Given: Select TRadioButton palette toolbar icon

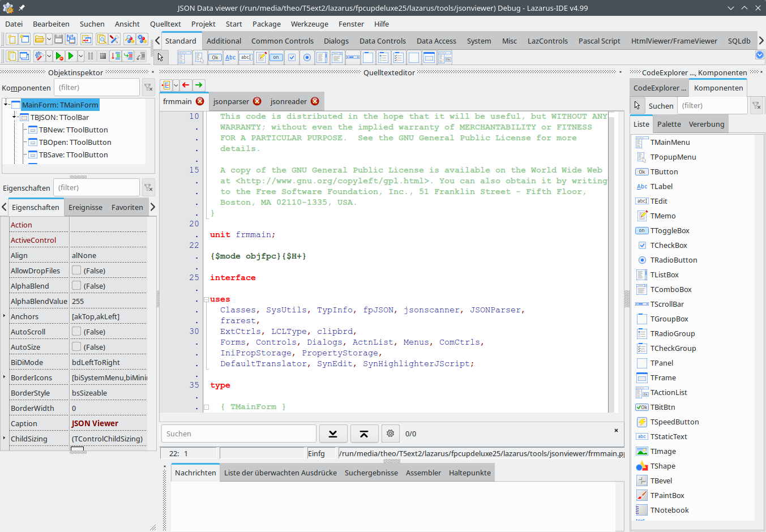Looking at the screenshot, I should pos(307,57).
